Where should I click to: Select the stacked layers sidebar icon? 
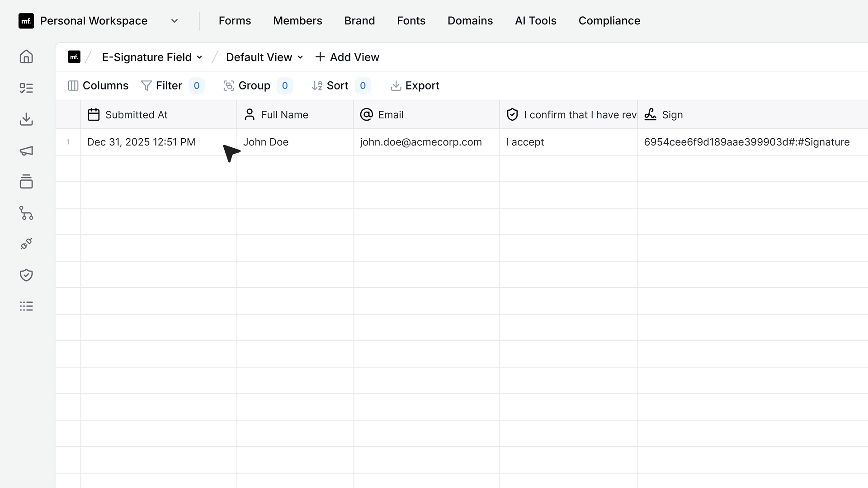coord(26,182)
